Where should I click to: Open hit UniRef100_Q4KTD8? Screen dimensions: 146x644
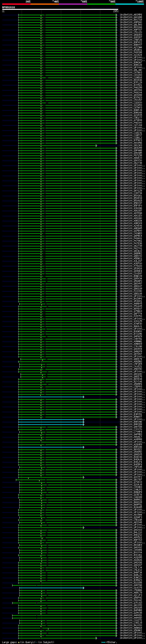click(131, 427)
